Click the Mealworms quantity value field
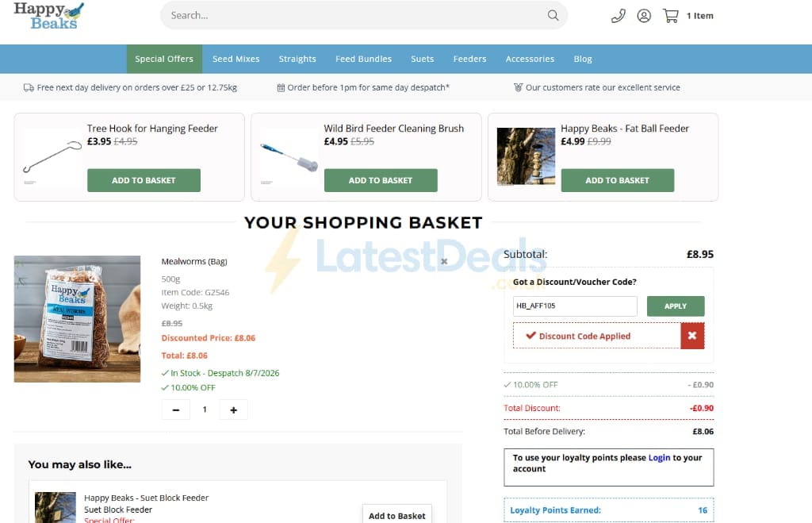Image resolution: width=812 pixels, height=523 pixels. click(x=205, y=410)
